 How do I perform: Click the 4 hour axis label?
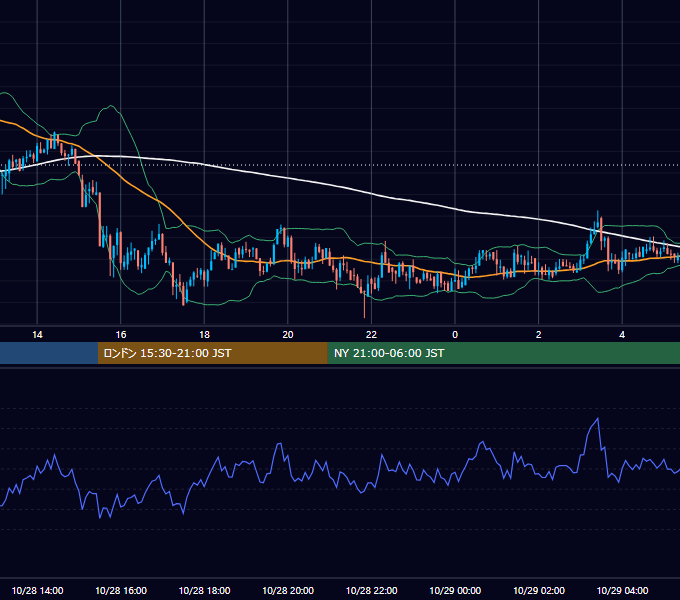coord(622,335)
